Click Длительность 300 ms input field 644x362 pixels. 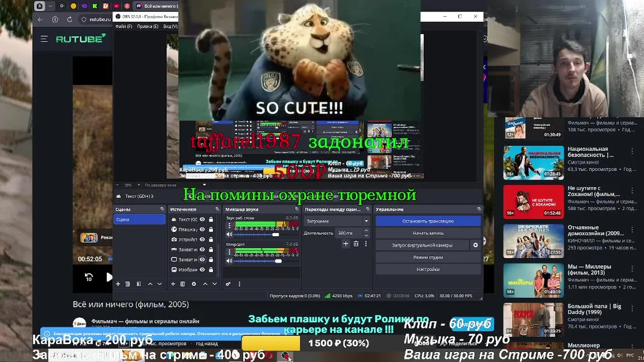[x=348, y=233]
